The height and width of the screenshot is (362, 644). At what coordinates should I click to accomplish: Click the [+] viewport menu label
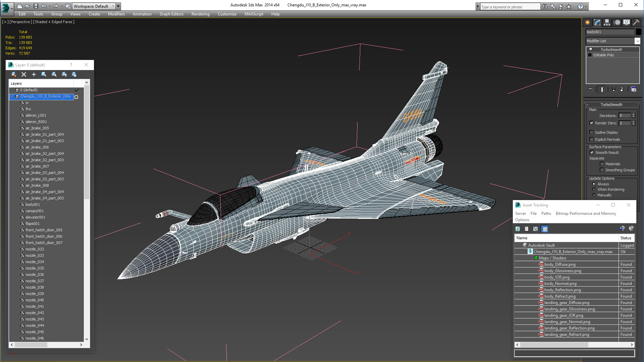pos(5,22)
